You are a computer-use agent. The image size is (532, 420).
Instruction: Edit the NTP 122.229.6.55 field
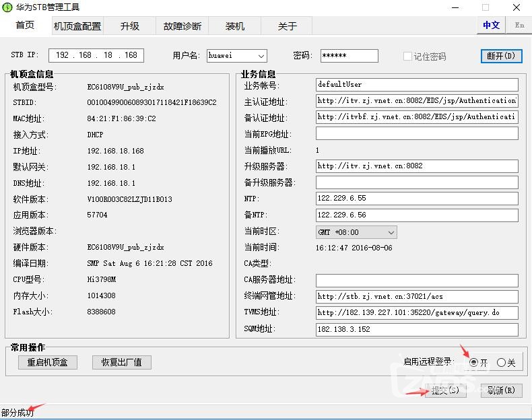417,199
